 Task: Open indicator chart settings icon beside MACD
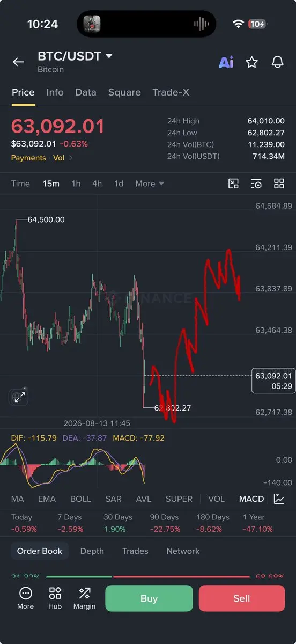(279, 499)
